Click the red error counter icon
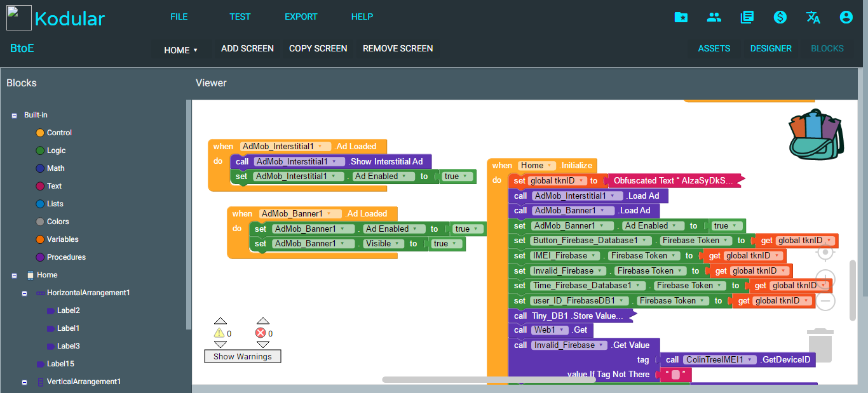 [261, 333]
